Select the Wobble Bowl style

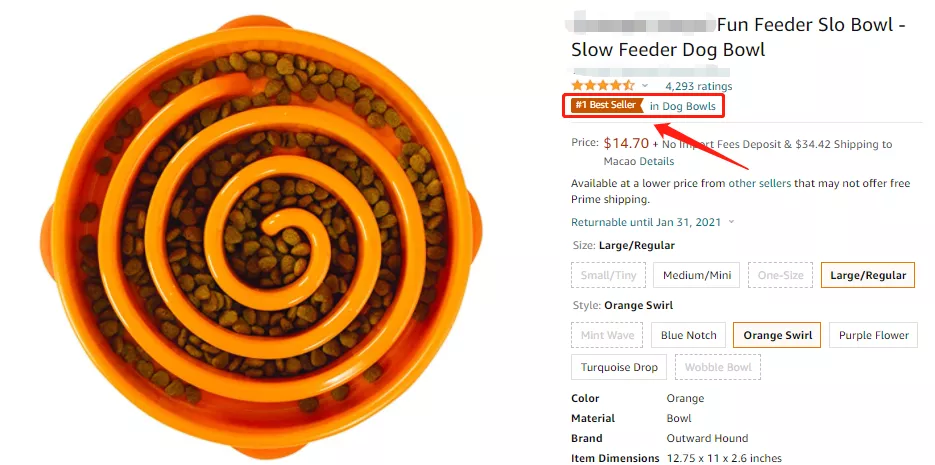click(718, 367)
